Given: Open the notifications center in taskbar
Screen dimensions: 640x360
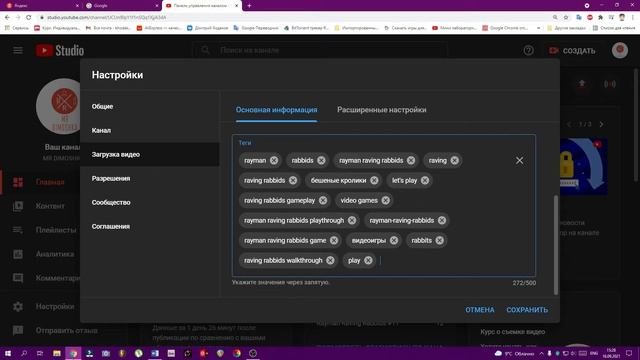Looking at the screenshot, I should tap(629, 353).
